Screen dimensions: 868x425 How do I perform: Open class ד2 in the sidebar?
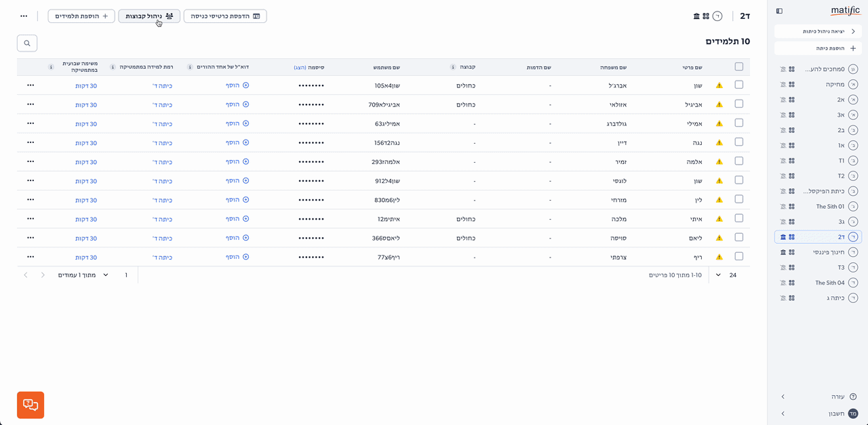(818, 237)
